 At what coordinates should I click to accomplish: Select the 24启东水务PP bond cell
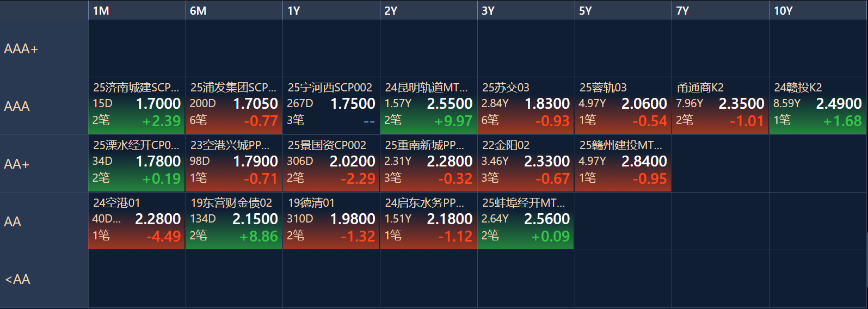pyautogui.click(x=428, y=221)
